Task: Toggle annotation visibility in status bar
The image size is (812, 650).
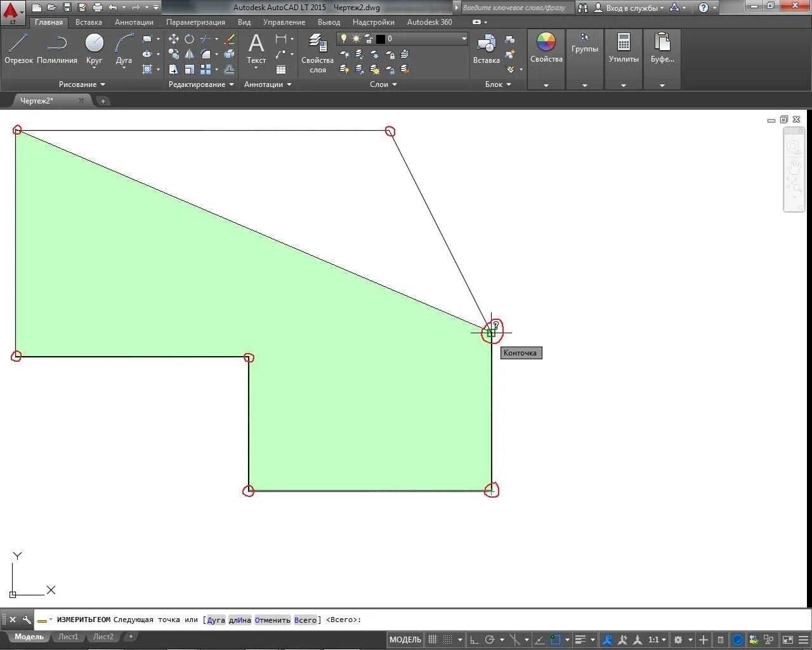Action: click(x=608, y=640)
